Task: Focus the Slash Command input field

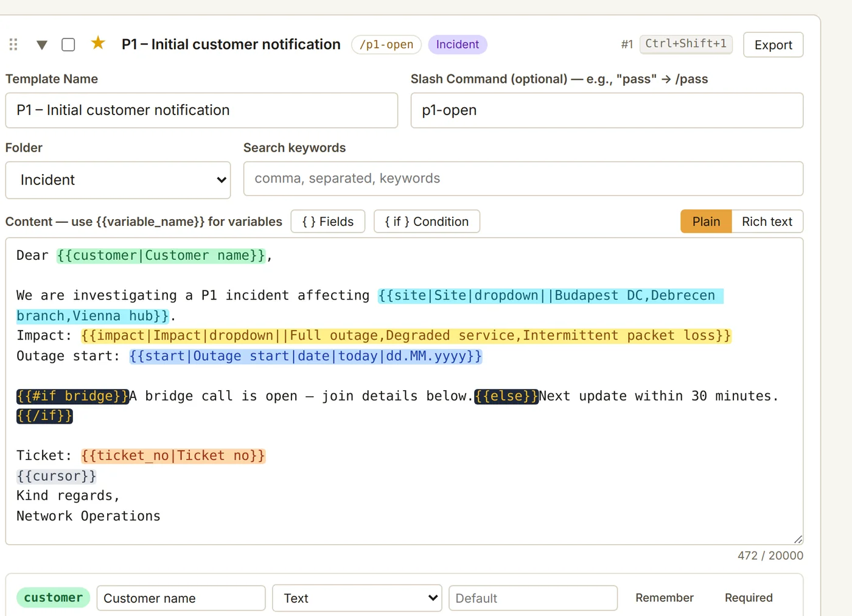Action: click(607, 110)
